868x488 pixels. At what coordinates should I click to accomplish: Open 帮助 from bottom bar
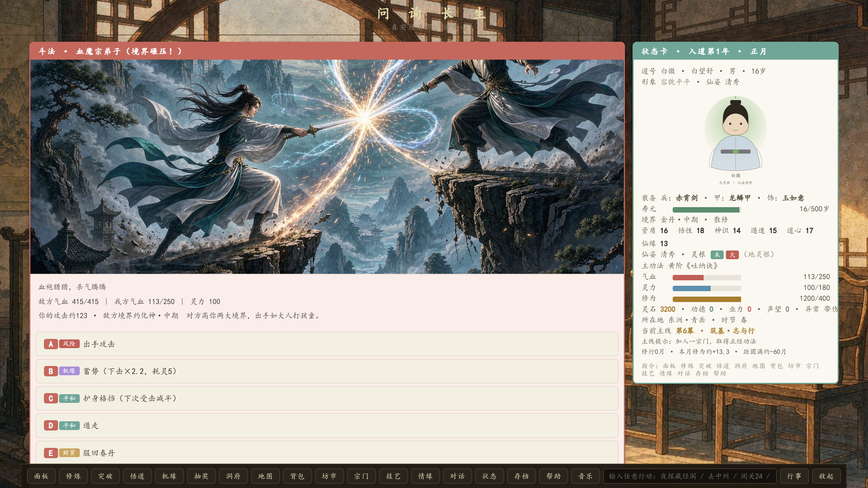[554, 476]
